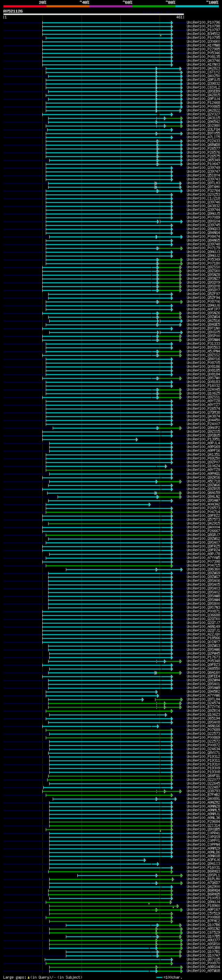Click hit label UniRef100_A0A3A2
The width and height of the screenshot is (222, 980).
pyautogui.click(x=203, y=504)
